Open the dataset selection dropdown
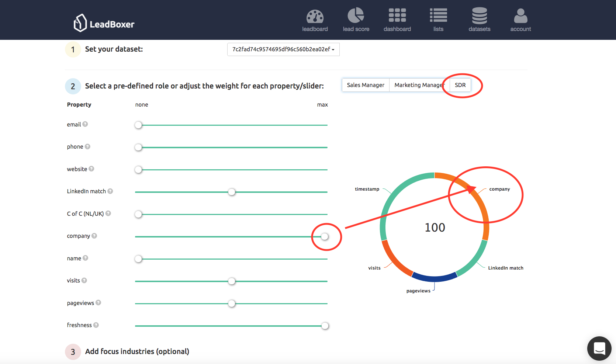The height and width of the screenshot is (364, 616). click(x=283, y=49)
